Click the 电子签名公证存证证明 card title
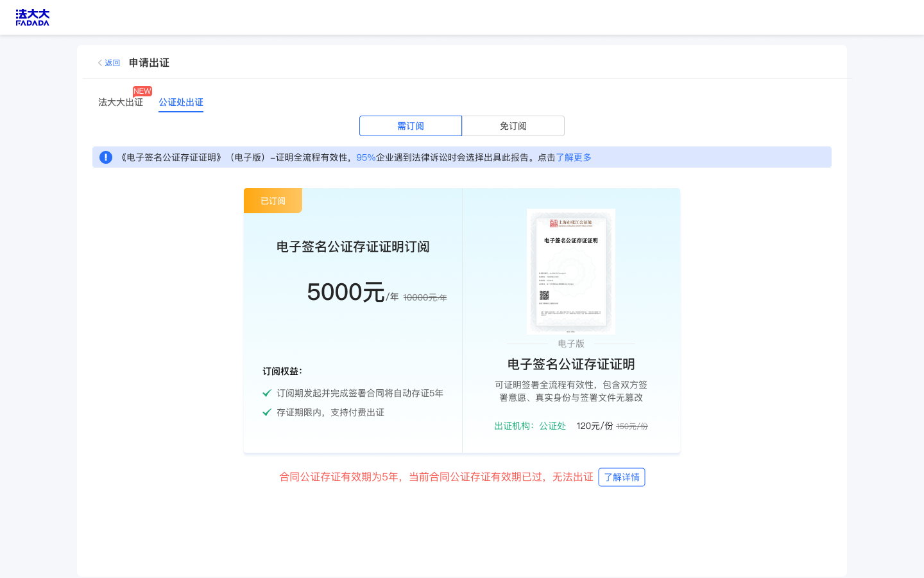The image size is (924, 578). tap(571, 364)
